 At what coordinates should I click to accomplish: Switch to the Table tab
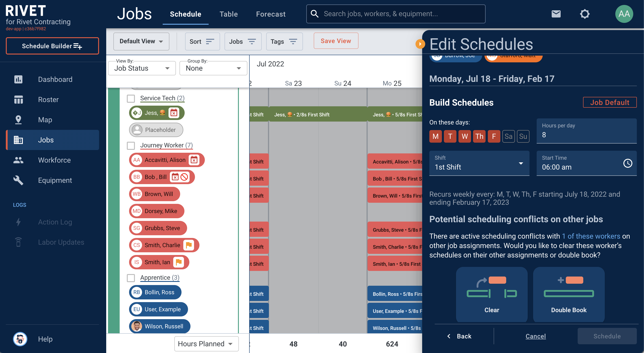pos(229,14)
